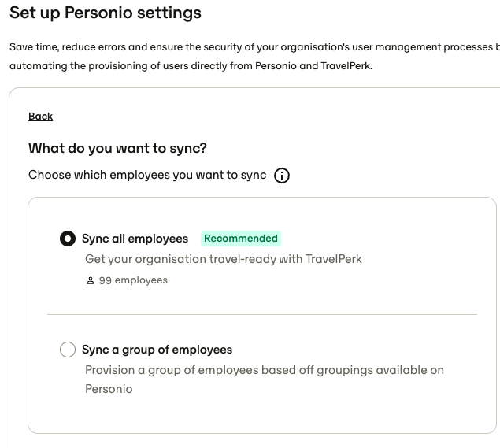Click the Choose which employees you want to sync text
Viewport: 500px width, 448px height.
pos(147,175)
